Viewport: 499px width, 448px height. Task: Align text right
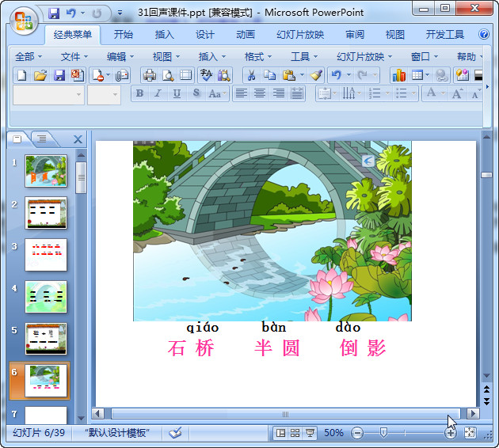[279, 93]
